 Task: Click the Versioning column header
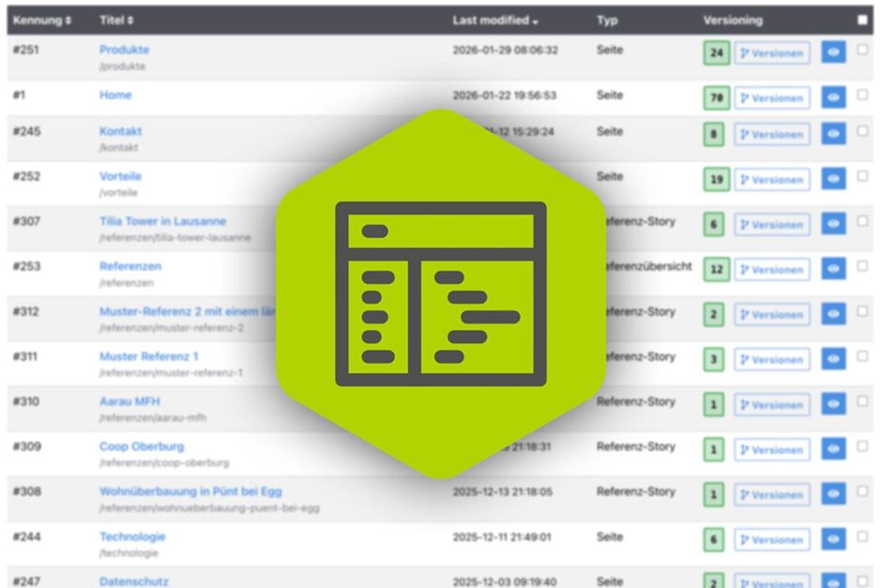[734, 19]
